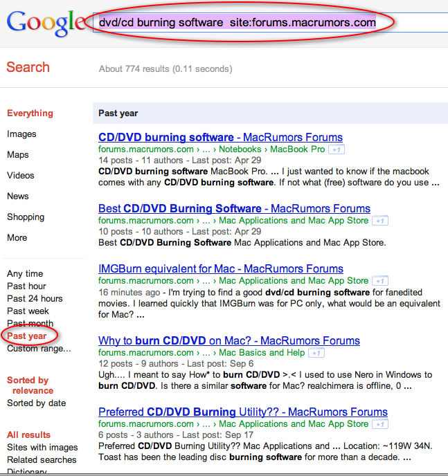Click '12 posts - 9 authors' text
The width and height of the screenshot is (448, 476).
tap(138, 364)
